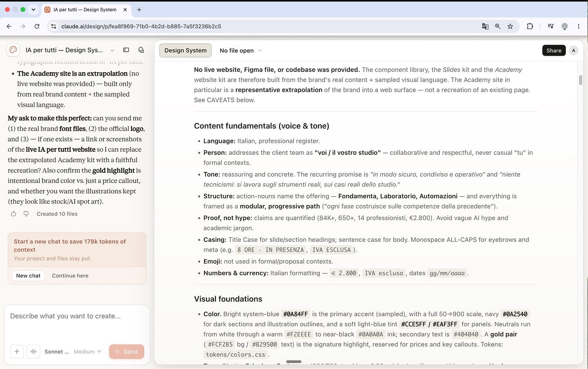Click the tokens/colors.css code label
Viewport: 588px width, 369px height.
235,354
